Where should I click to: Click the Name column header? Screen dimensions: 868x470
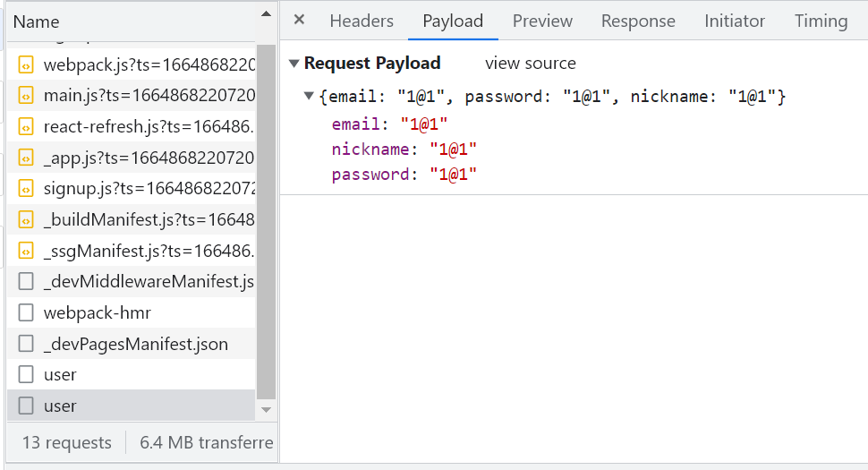37,21
